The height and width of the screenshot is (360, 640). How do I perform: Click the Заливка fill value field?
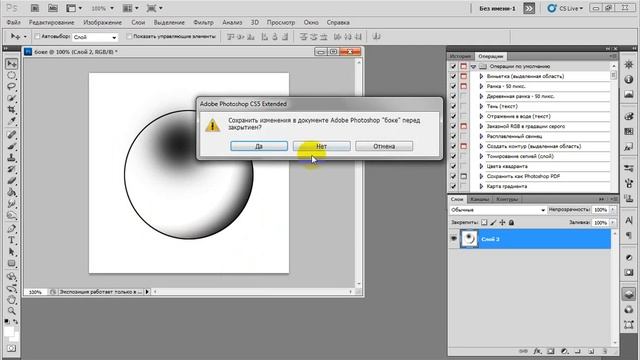(x=600, y=222)
